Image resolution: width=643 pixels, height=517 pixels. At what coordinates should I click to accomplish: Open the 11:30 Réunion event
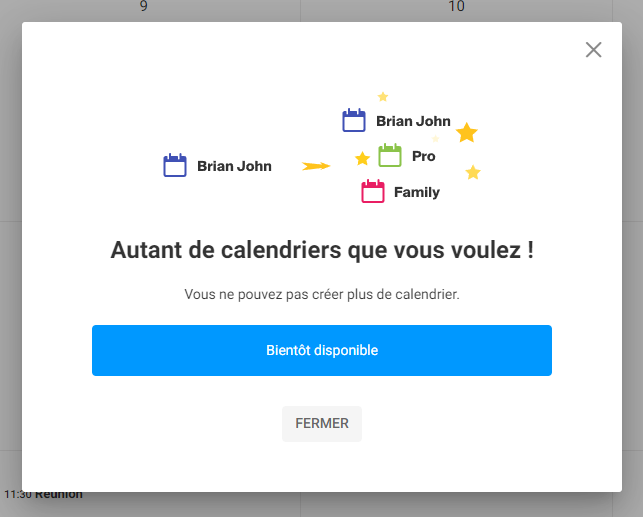pyautogui.click(x=43, y=494)
